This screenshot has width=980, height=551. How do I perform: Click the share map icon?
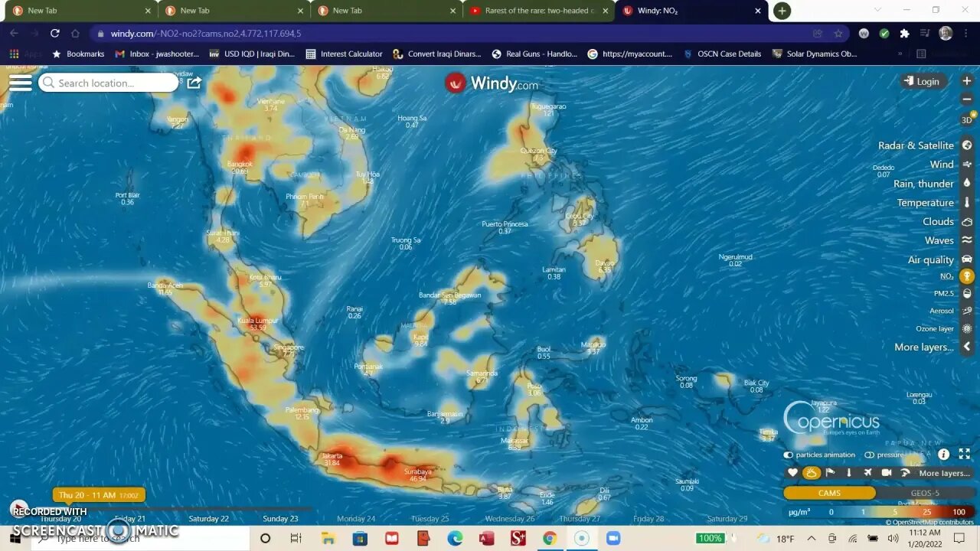click(x=194, y=83)
